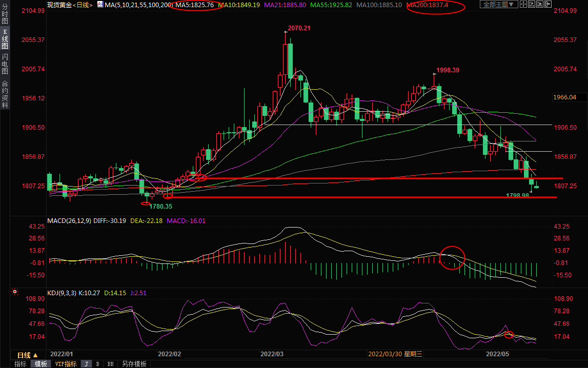Click the MA indicator chart icon

click(x=99, y=5)
